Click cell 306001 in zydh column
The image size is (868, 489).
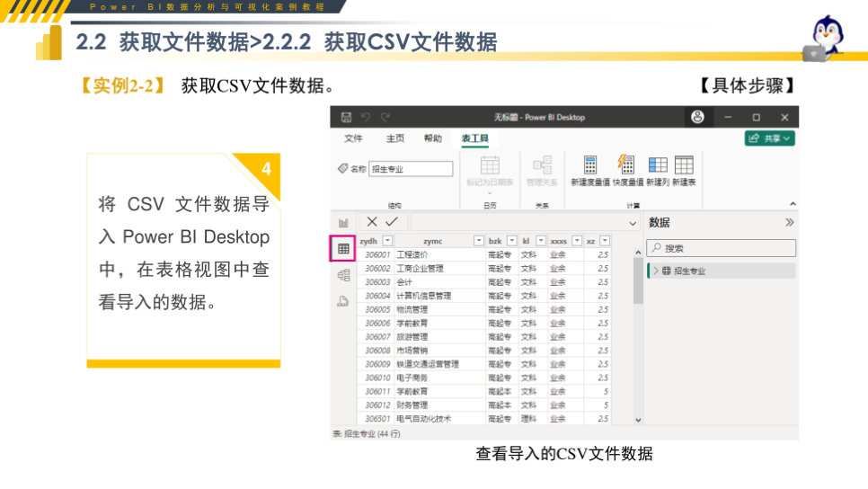(x=377, y=254)
